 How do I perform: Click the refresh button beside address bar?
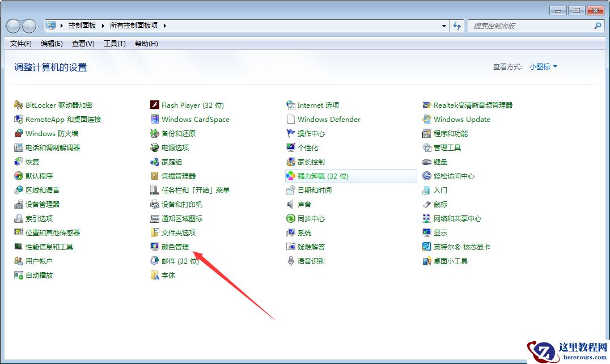point(457,26)
